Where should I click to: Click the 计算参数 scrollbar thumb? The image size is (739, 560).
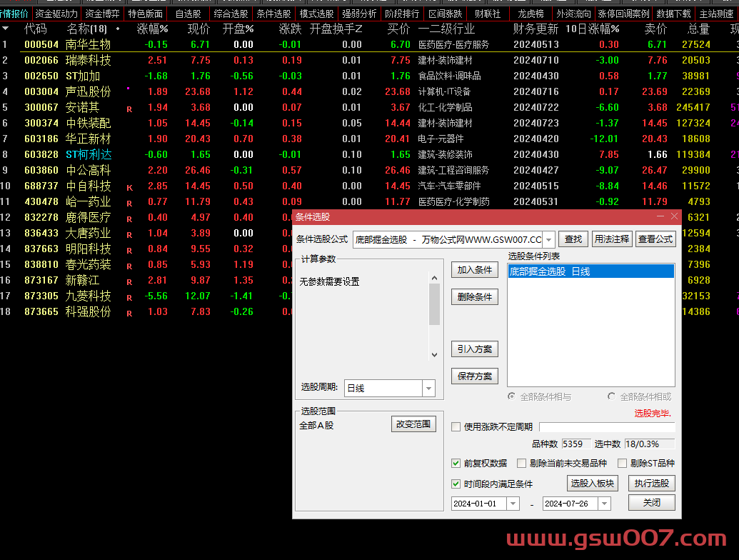[x=435, y=304]
